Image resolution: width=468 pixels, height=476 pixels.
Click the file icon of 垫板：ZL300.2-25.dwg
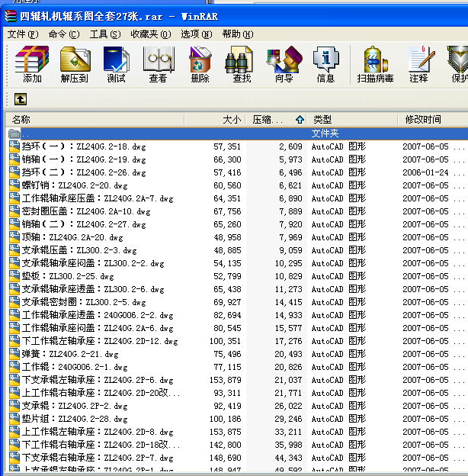[14, 276]
